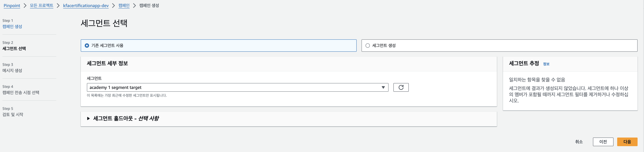
Task: Cancel with the 취소 button
Action: coord(579,142)
